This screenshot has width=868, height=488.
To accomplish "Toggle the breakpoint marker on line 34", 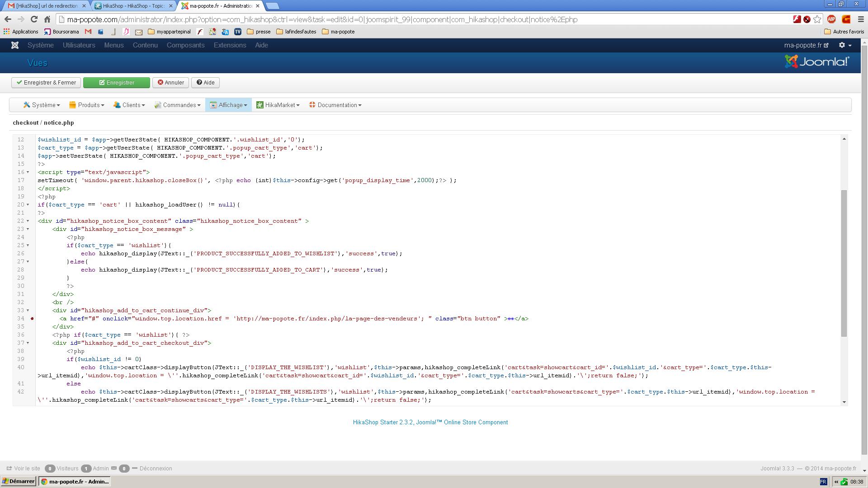I will click(x=32, y=319).
